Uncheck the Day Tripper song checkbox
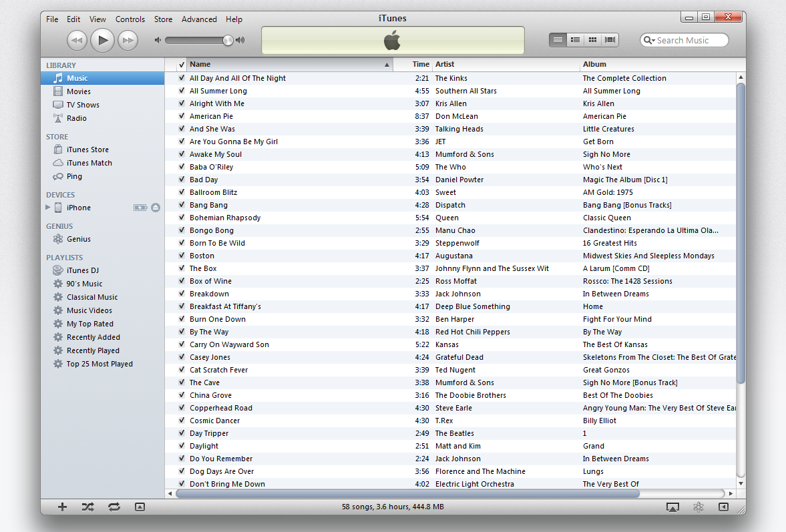This screenshot has width=786, height=532. pyautogui.click(x=182, y=433)
